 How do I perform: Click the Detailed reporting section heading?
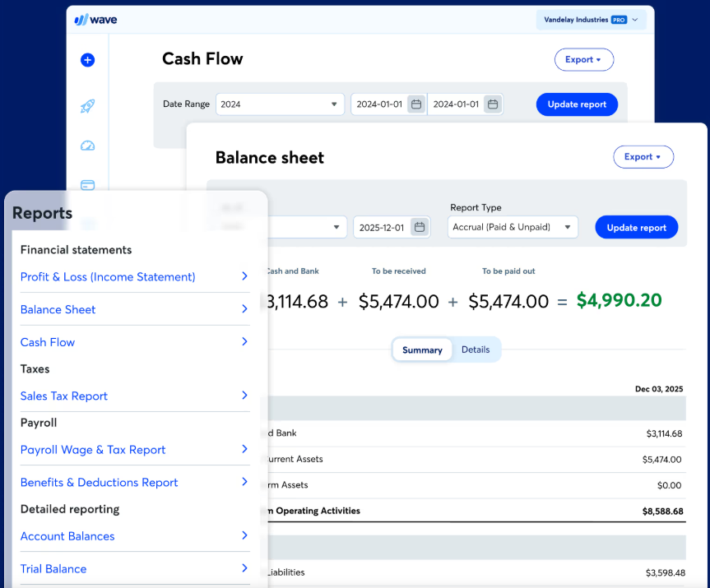[70, 509]
